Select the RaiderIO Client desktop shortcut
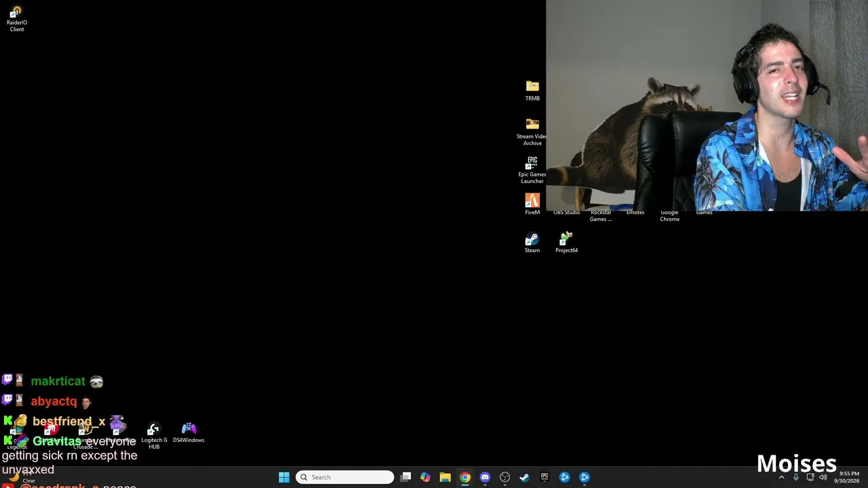The height and width of the screenshot is (488, 868). [x=17, y=19]
